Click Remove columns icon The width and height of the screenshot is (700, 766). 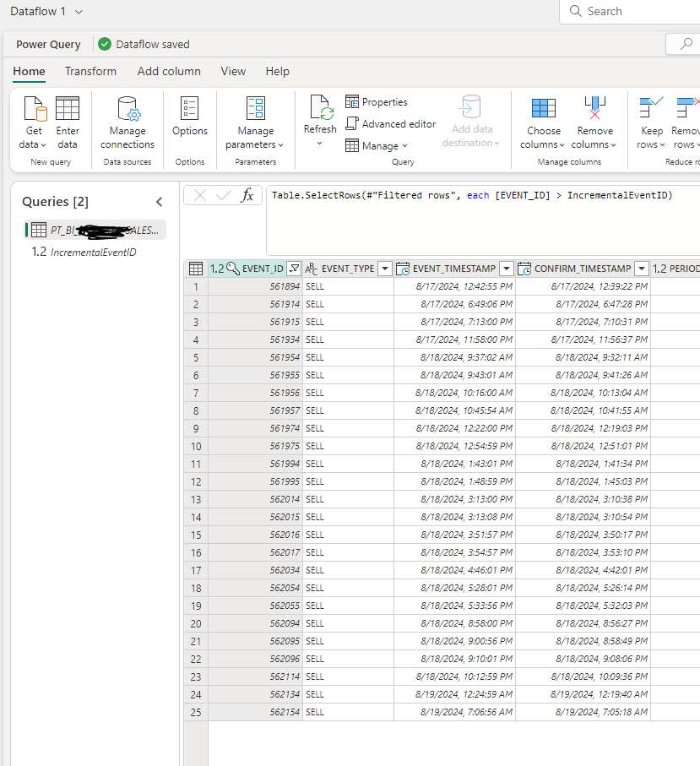[594, 108]
